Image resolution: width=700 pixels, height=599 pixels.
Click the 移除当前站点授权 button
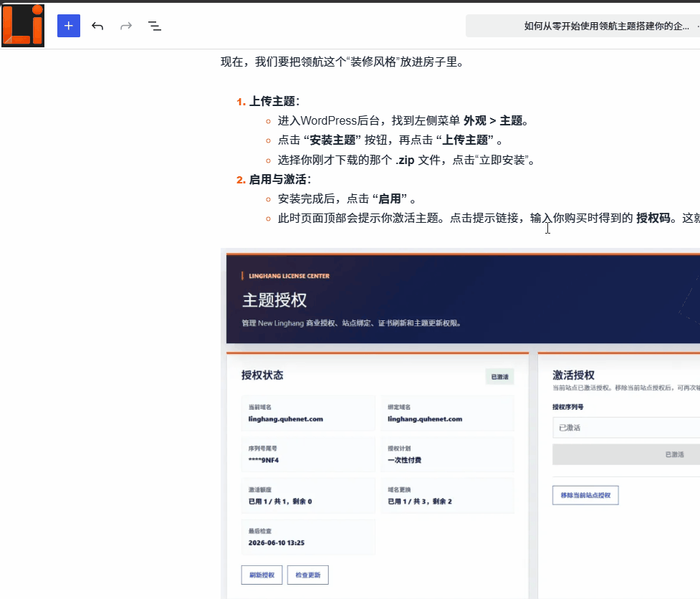pos(585,495)
